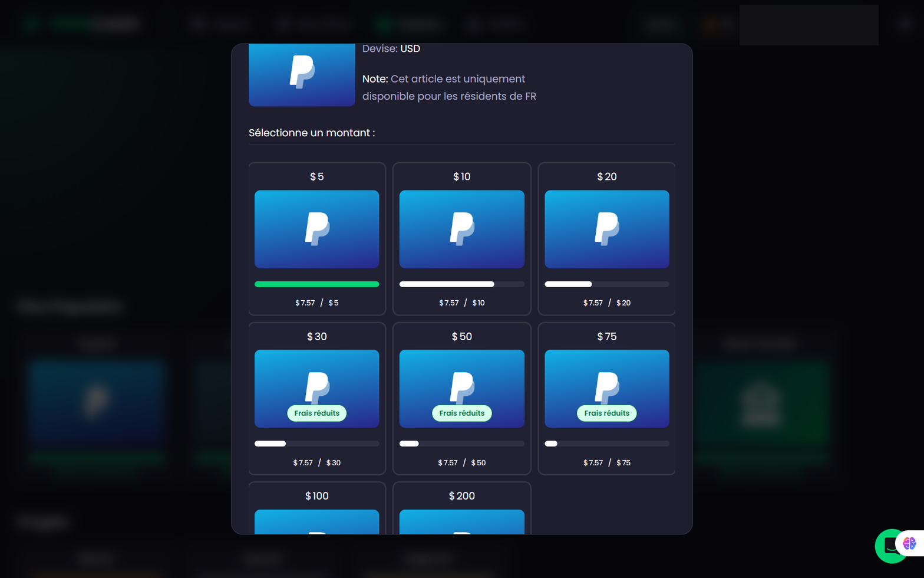
Task: Click the progress bar of $20 card
Action: pyautogui.click(x=606, y=284)
